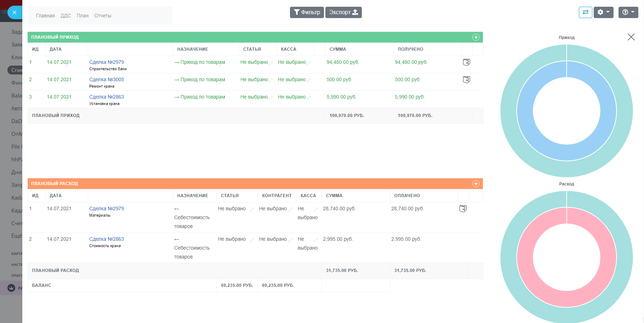Click the plus icon in Плановый приход header
This screenshot has height=323, width=644.
(x=475, y=37)
